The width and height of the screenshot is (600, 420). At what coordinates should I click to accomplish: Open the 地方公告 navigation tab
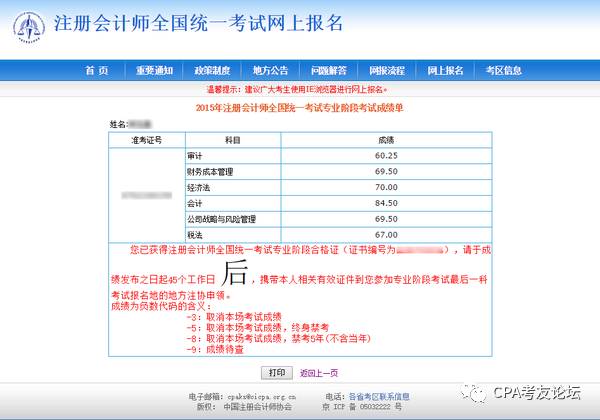click(x=270, y=71)
